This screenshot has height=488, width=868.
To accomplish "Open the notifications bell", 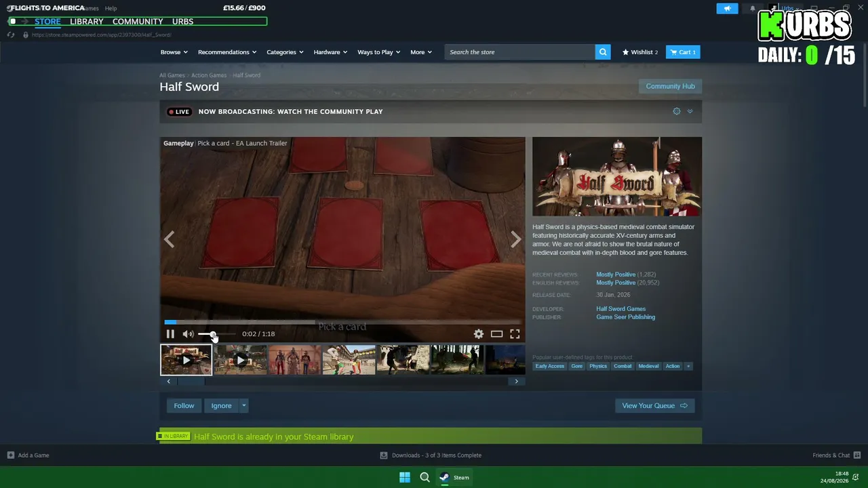I will click(x=752, y=9).
